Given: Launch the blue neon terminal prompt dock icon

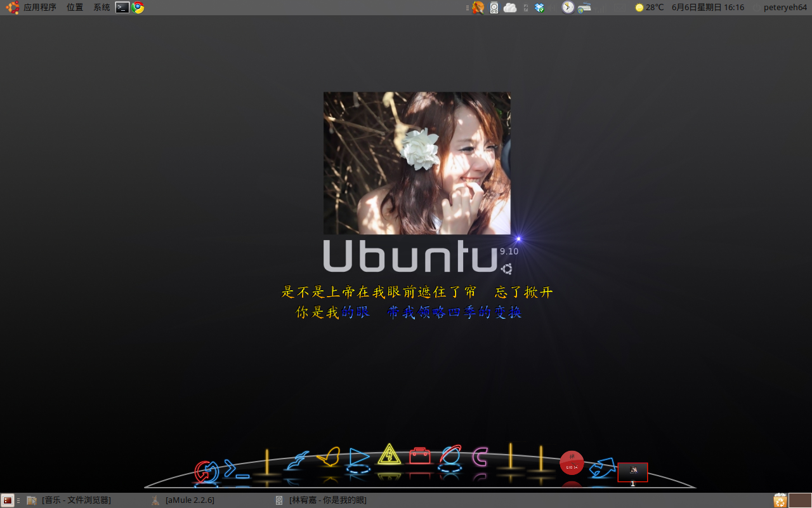Looking at the screenshot, I should 237,469.
